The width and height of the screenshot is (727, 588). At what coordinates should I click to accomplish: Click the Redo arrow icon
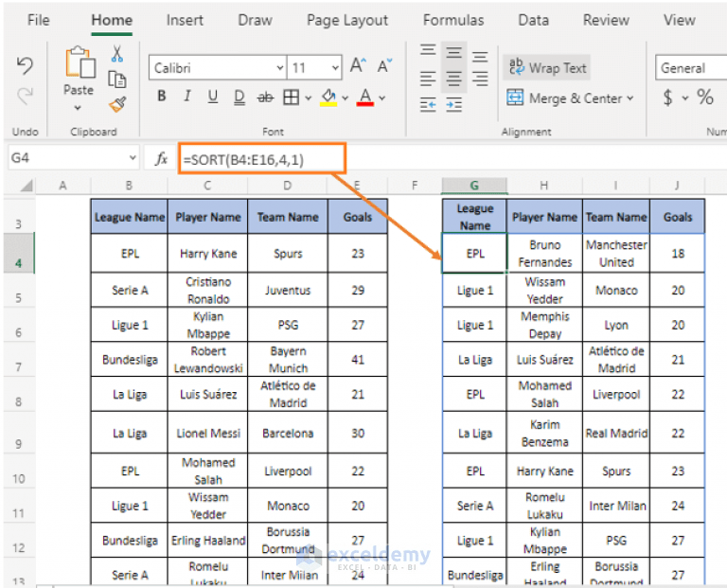(x=25, y=96)
